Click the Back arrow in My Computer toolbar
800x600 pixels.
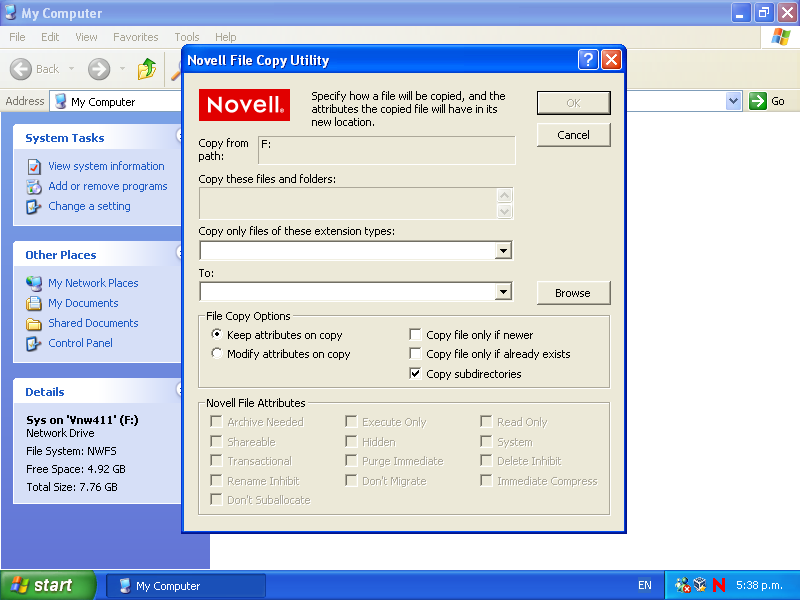21,69
